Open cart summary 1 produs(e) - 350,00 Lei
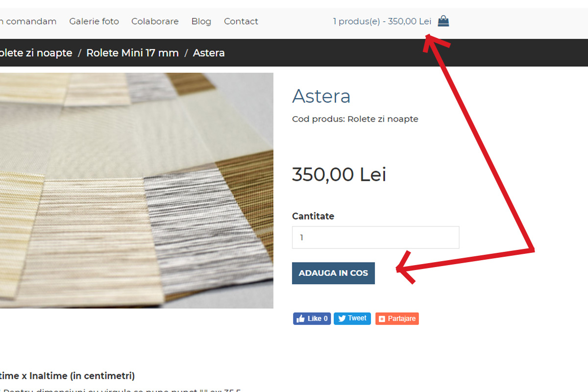 pyautogui.click(x=382, y=21)
